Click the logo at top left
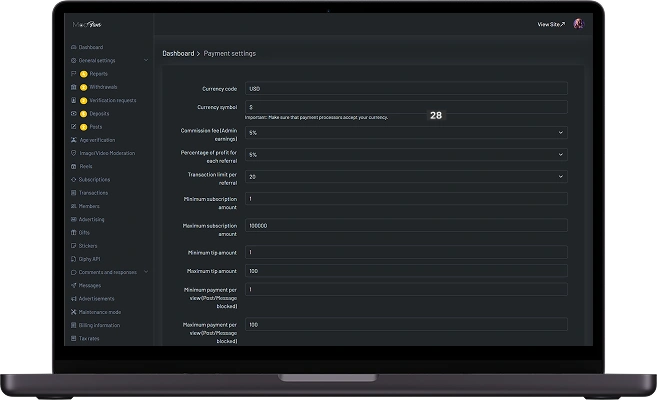This screenshot has height=401, width=657. tap(87, 24)
